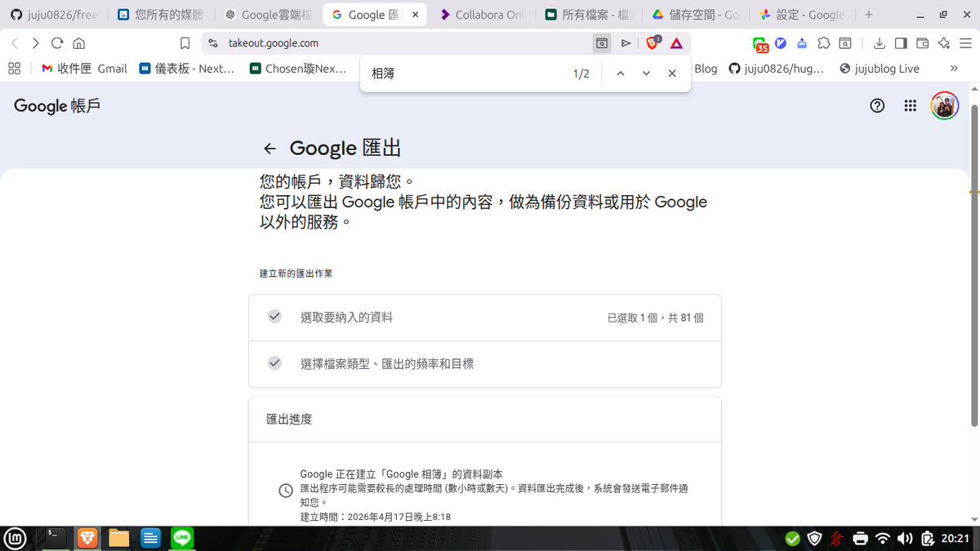This screenshot has height=551, width=980.
Task: Open the Blog bookmark
Action: point(706,69)
